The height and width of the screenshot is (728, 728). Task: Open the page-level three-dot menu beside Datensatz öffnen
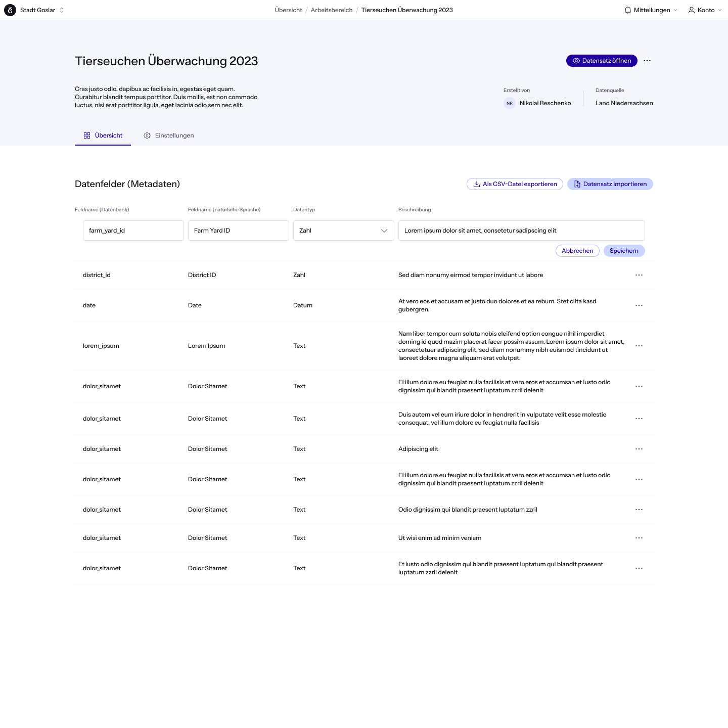(647, 61)
